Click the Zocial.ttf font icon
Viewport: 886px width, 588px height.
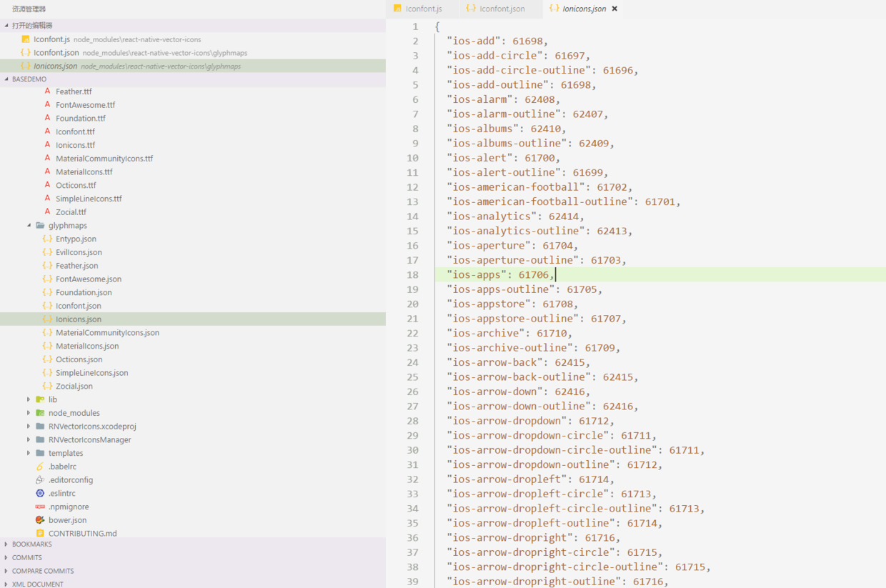tap(48, 212)
